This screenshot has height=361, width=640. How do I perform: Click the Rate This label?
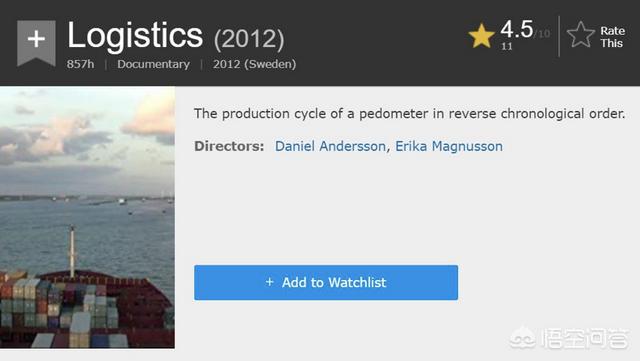[x=612, y=37]
